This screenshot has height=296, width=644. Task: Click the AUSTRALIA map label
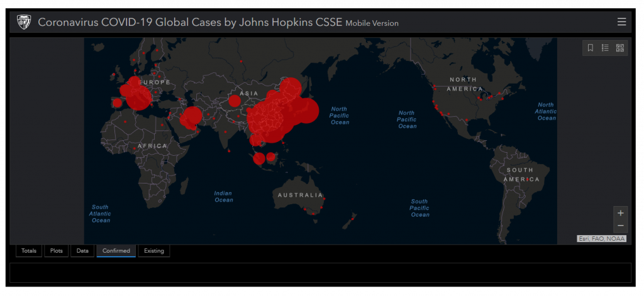tap(300, 195)
